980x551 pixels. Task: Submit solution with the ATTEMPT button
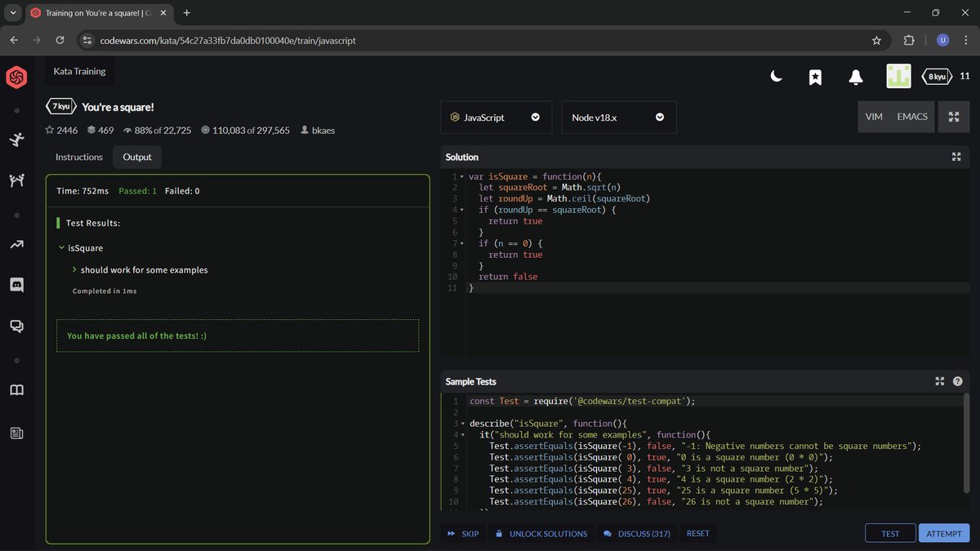point(943,532)
